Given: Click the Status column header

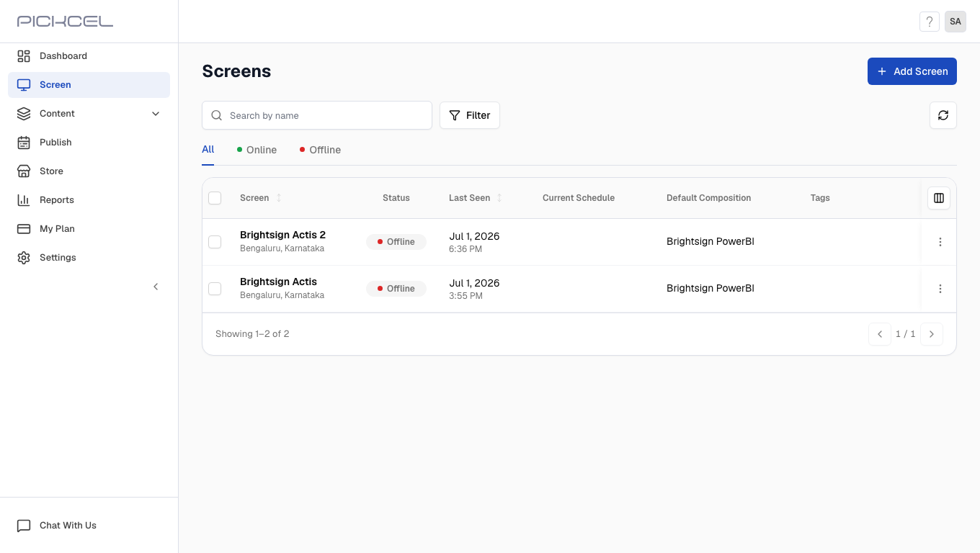Looking at the screenshot, I should click(396, 198).
